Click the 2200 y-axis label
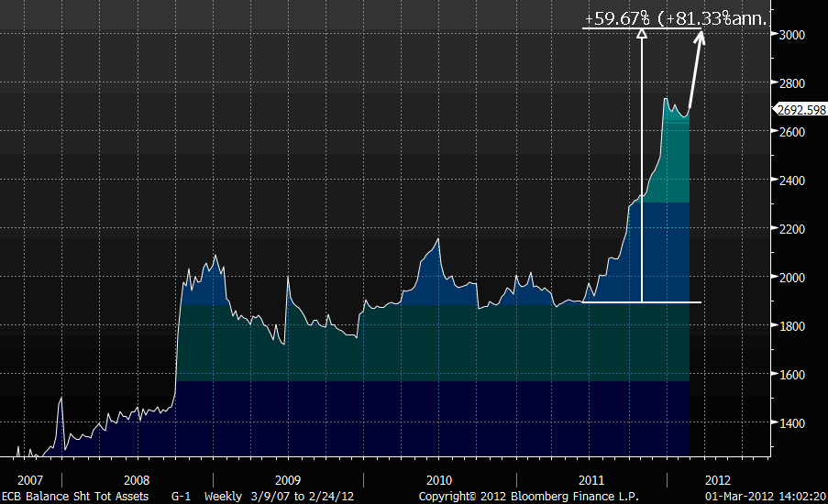Viewport: 828px width, 504px height. pyautogui.click(x=791, y=229)
